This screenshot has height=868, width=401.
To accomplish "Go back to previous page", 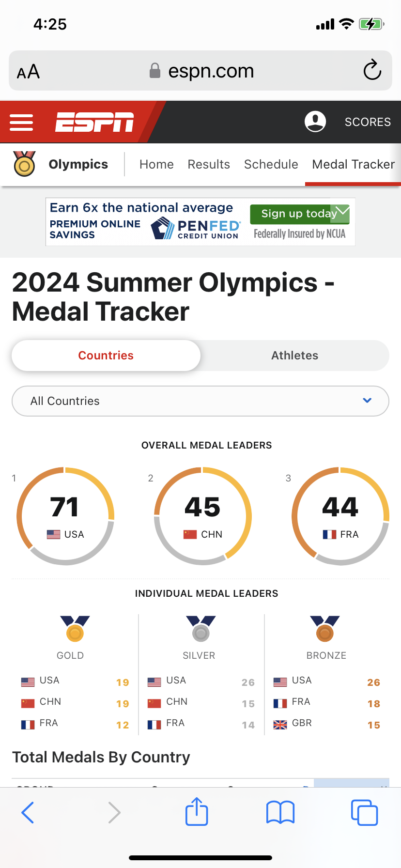I will 28,812.
